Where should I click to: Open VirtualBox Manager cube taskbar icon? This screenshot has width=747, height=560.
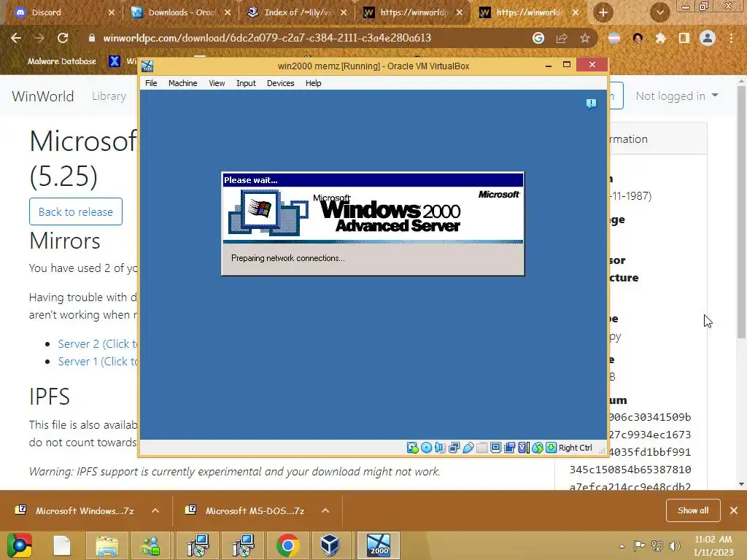(330, 545)
